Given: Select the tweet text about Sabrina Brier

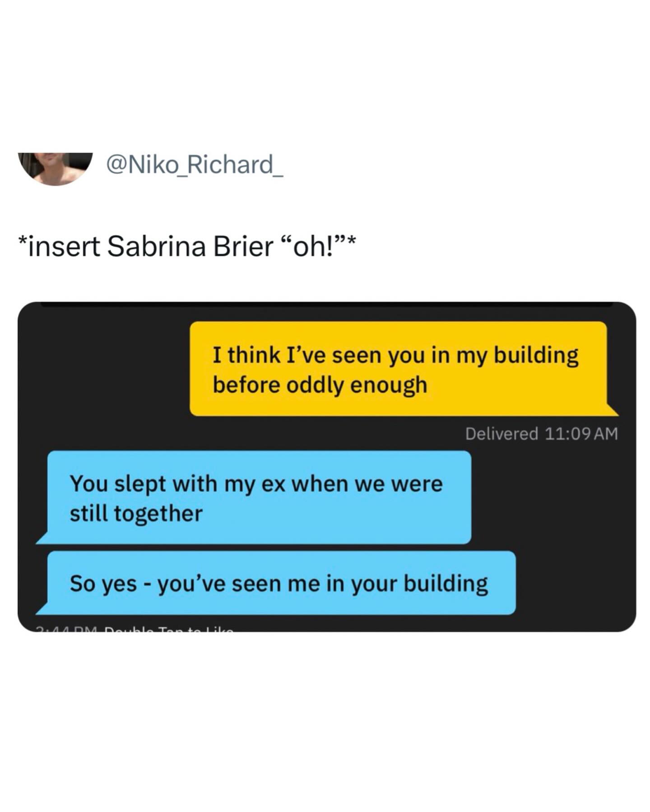Looking at the screenshot, I should pos(186,246).
